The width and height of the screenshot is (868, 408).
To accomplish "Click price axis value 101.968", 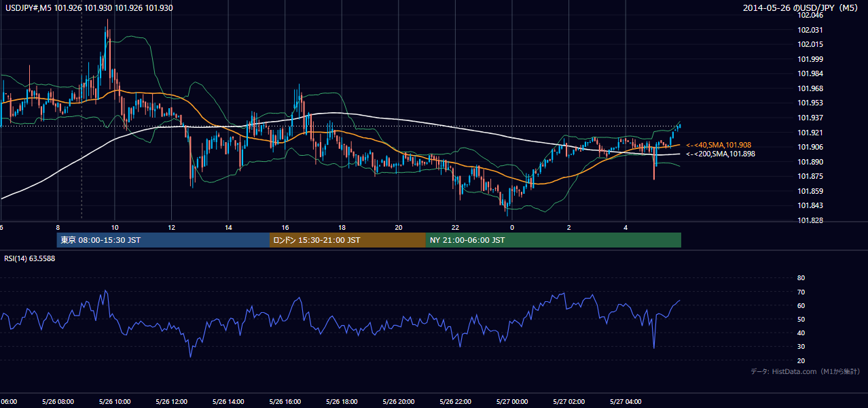I will point(810,88).
